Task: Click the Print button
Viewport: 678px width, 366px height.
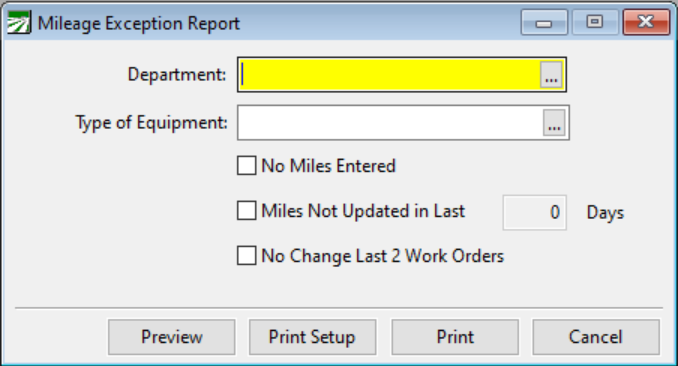Action: coord(455,337)
